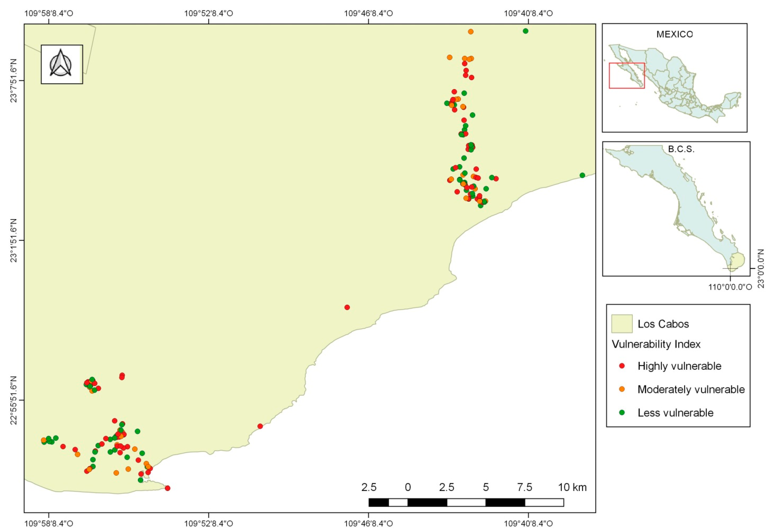771x532 pixels.
Task: Select the topmost orange point on the map
Action: (471, 32)
